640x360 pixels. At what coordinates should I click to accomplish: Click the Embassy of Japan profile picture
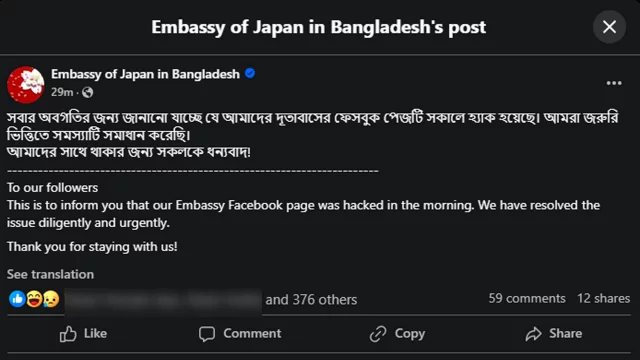(x=26, y=84)
